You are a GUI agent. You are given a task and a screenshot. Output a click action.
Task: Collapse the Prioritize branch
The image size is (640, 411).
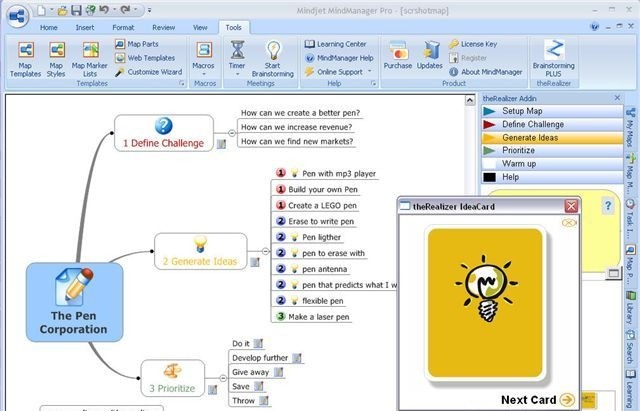[x=223, y=378]
